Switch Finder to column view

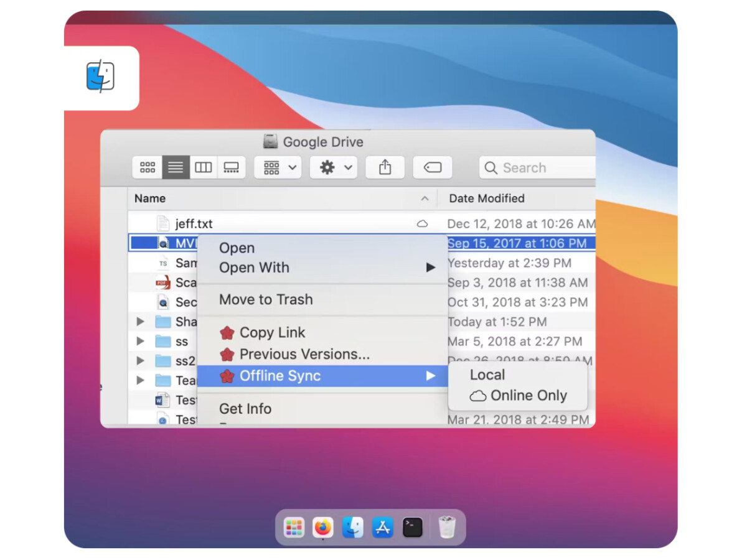(x=204, y=167)
